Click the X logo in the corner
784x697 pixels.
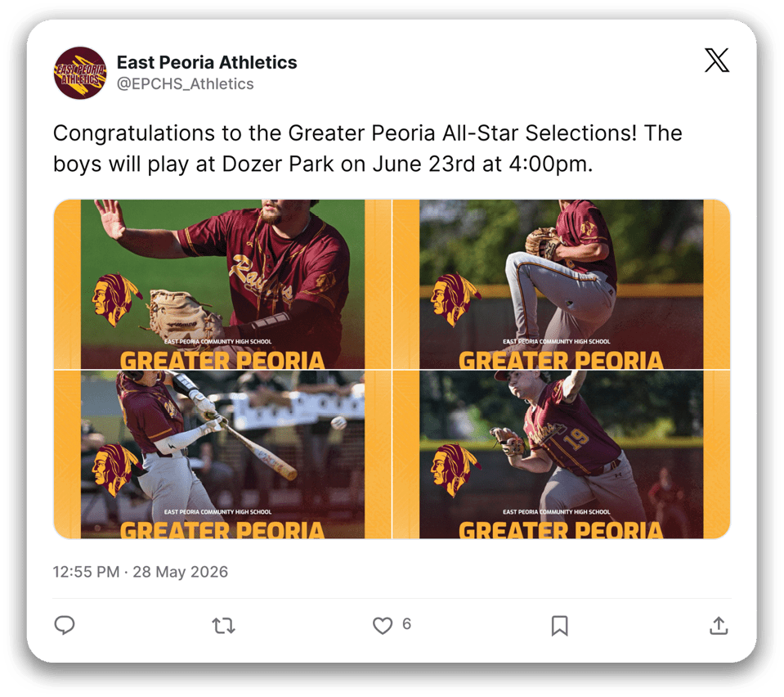[x=717, y=60]
